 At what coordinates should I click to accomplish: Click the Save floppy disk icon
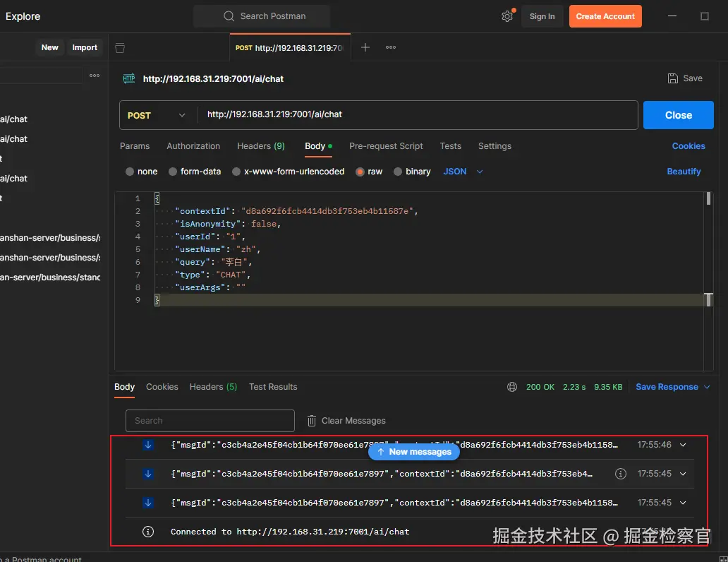(673, 78)
